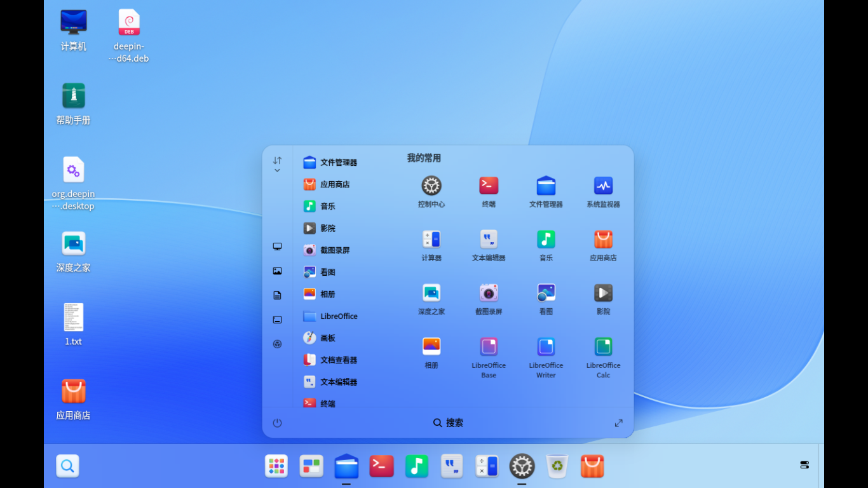868x488 pixels.
Task: Open 计算器 in the launcher grid
Action: coord(431,239)
